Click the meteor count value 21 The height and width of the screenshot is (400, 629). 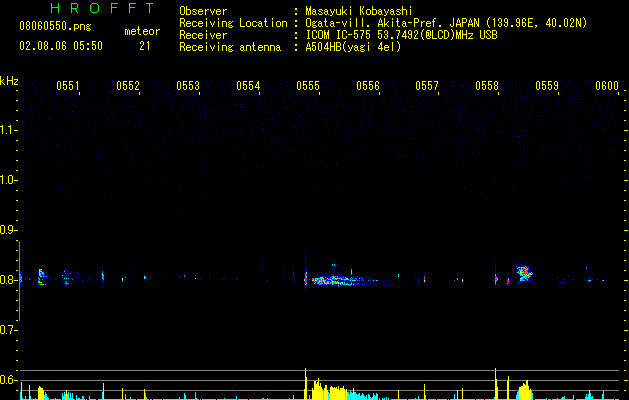pos(145,46)
